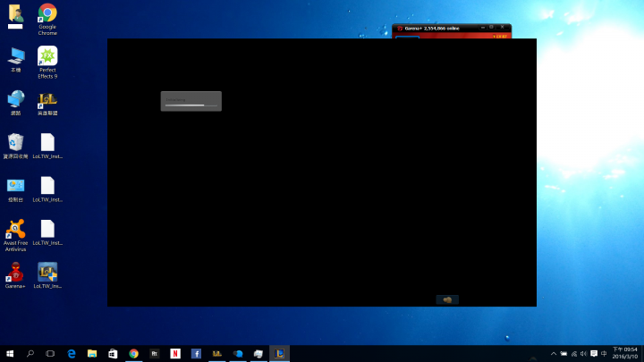Open the Google Chrome desktop shortcut

[47, 19]
